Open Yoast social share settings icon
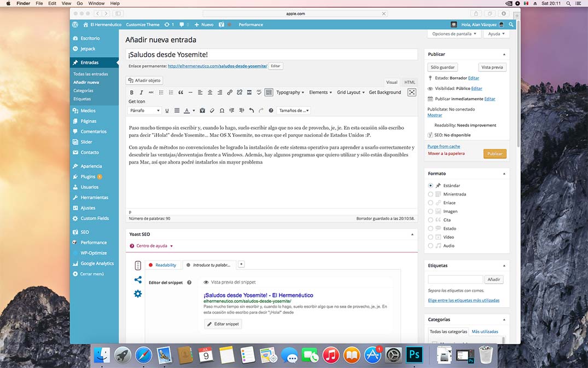 (138, 280)
